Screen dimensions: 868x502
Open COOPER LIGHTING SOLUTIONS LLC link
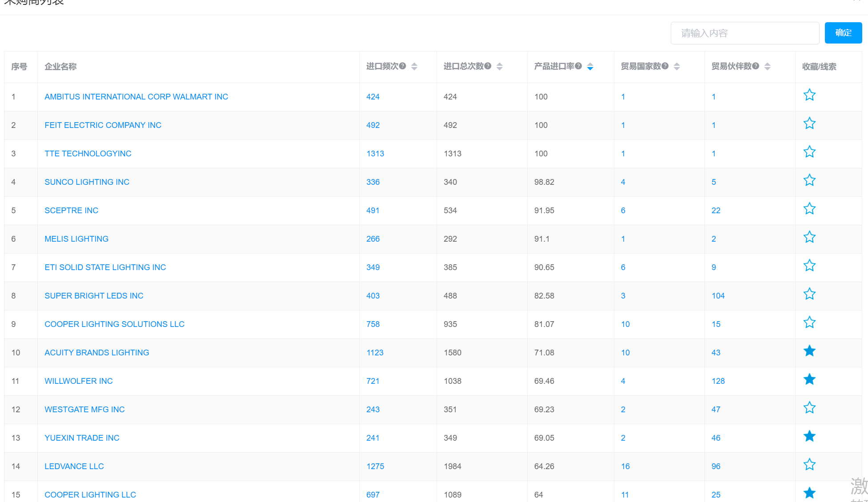[x=115, y=324]
